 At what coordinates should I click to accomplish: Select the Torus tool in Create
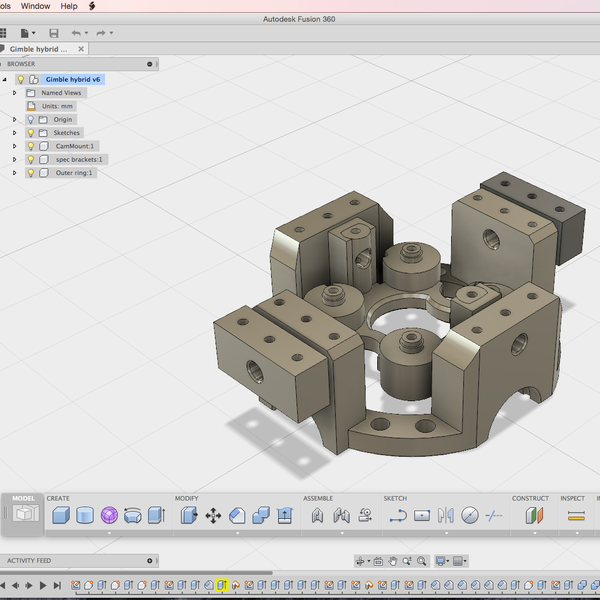point(132,516)
